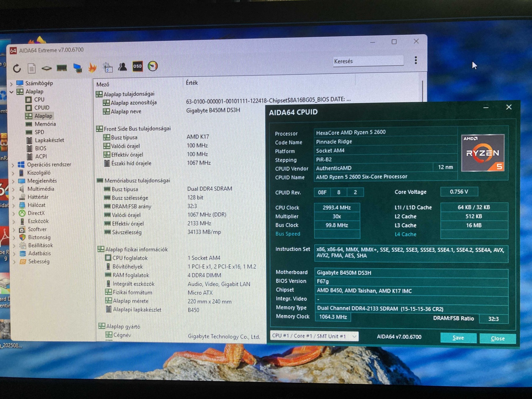The image size is (532, 399).
Task: Select Biztonság in the tree
Action: tap(39, 237)
